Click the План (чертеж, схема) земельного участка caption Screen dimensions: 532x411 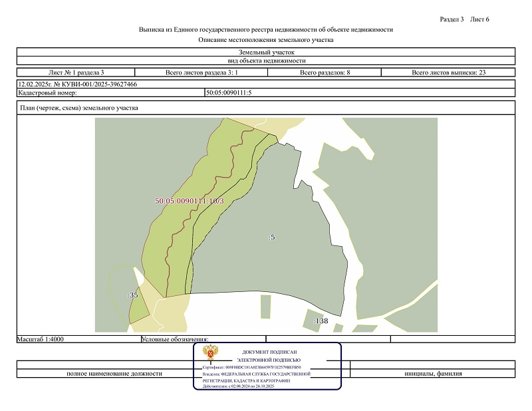pyautogui.click(x=80, y=108)
